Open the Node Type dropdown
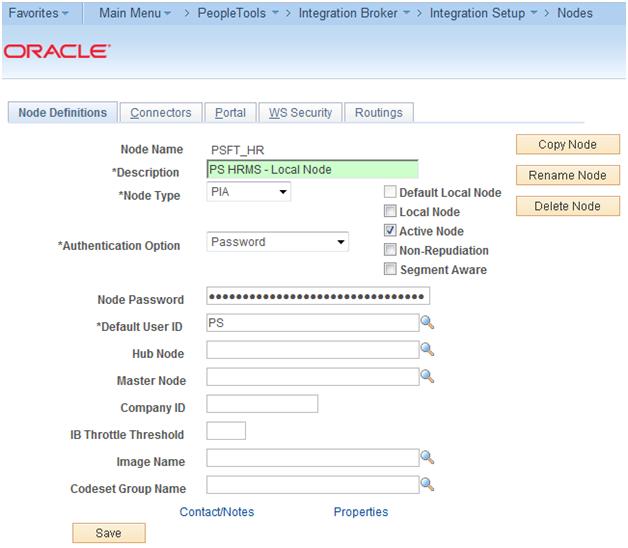 249,191
